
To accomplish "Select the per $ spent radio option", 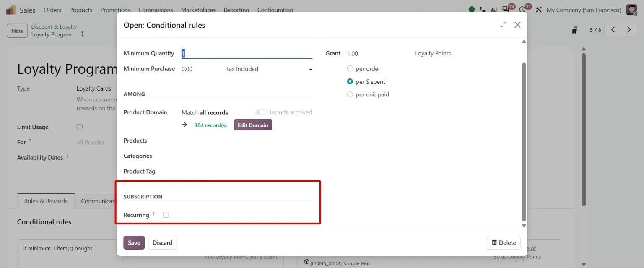I will 350,82.
